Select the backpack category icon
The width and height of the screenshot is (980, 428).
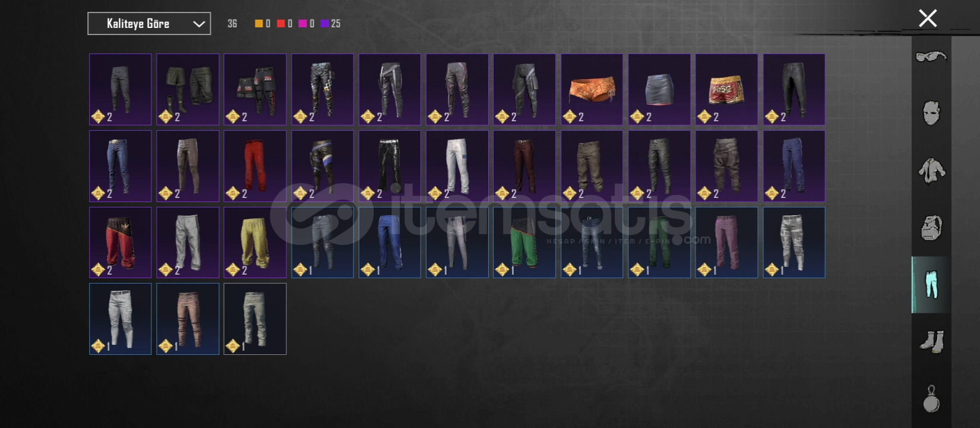[931, 228]
